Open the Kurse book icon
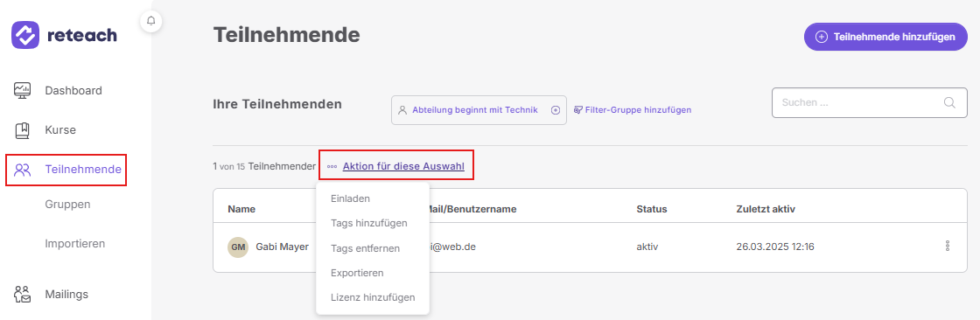The image size is (980, 320). pos(23,130)
